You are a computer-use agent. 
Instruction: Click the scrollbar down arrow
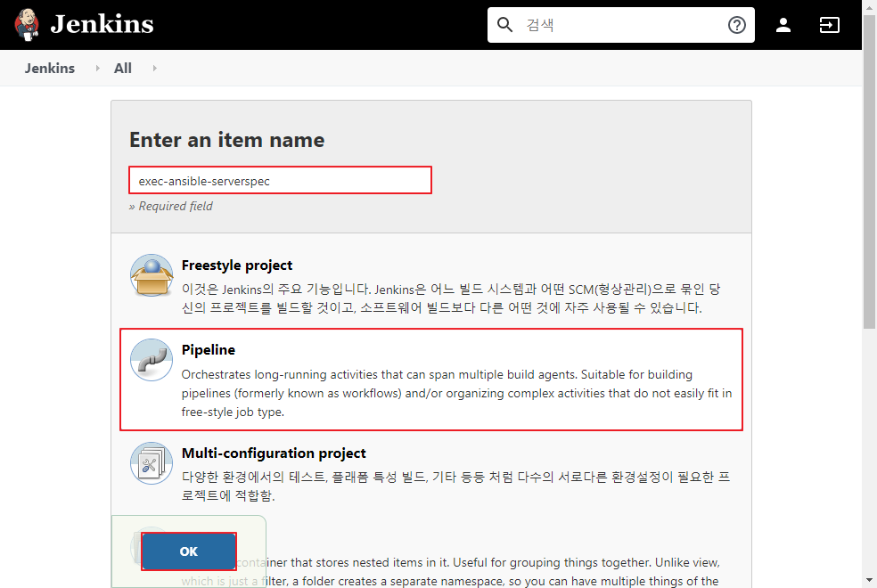pyautogui.click(x=869, y=580)
